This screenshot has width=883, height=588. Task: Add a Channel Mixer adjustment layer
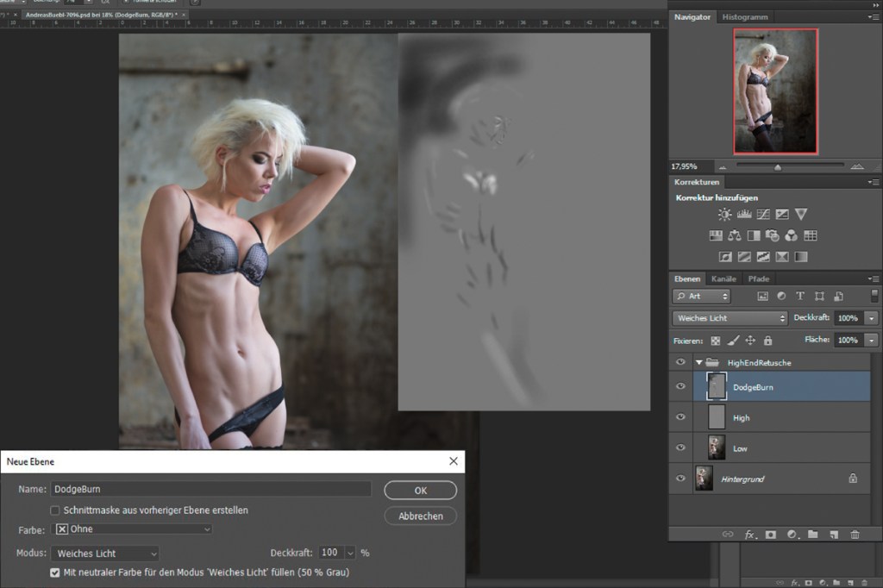click(x=792, y=235)
